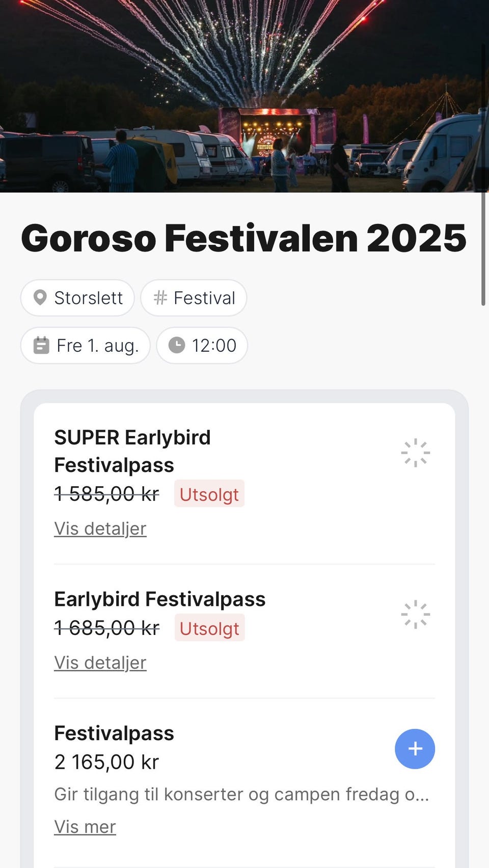Click the Utsolgt badge next to 1 685,00 kr
This screenshot has width=489, height=868.
point(209,628)
